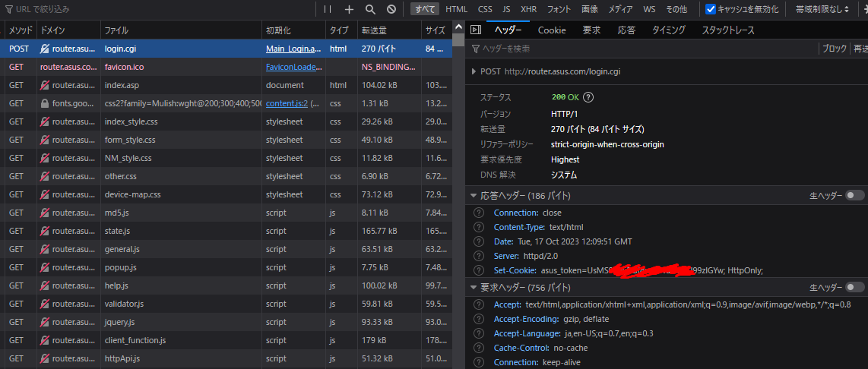The height and width of the screenshot is (369, 868).
Task: Select the ヘッダー tab
Action: tap(508, 30)
